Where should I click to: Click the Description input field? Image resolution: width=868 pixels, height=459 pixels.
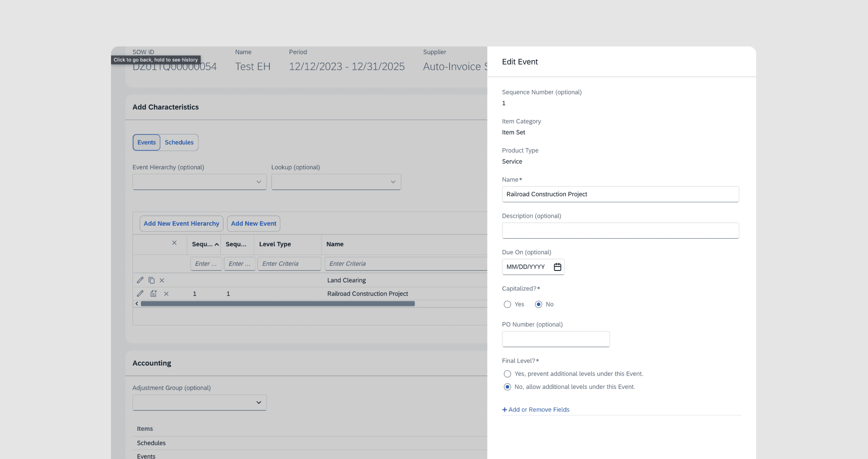(621, 230)
